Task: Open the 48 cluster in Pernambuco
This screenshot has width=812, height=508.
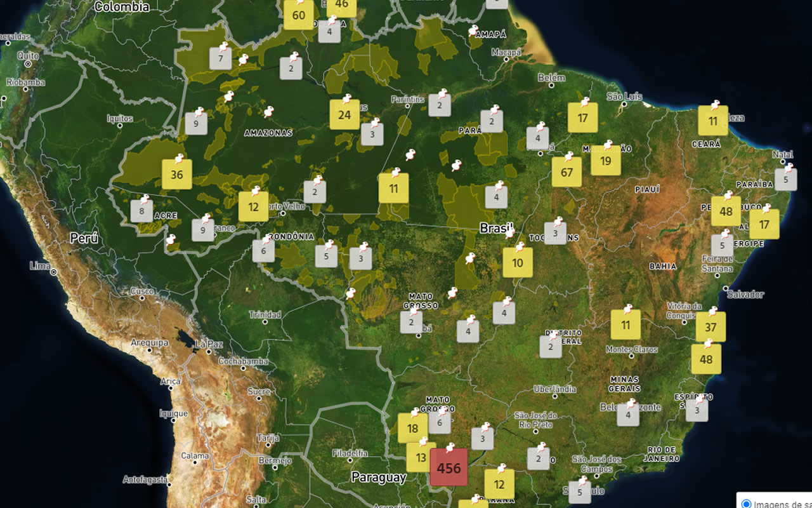Action: point(726,211)
